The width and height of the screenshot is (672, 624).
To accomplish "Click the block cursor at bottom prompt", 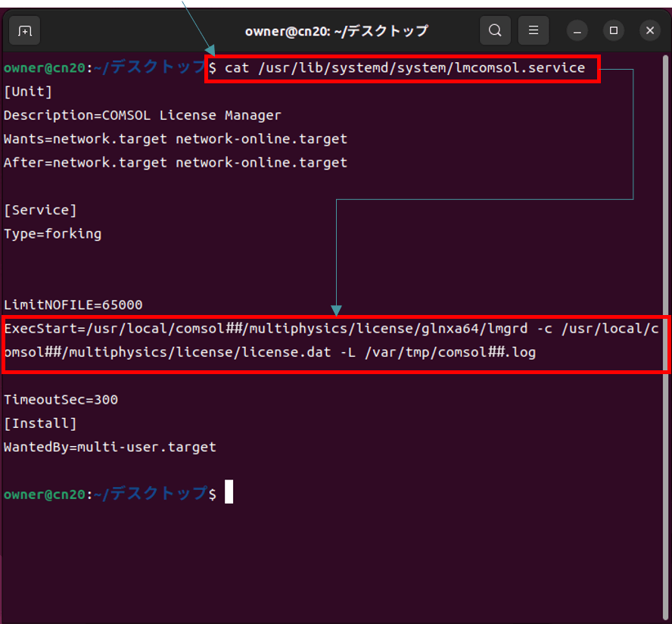I will tap(229, 493).
